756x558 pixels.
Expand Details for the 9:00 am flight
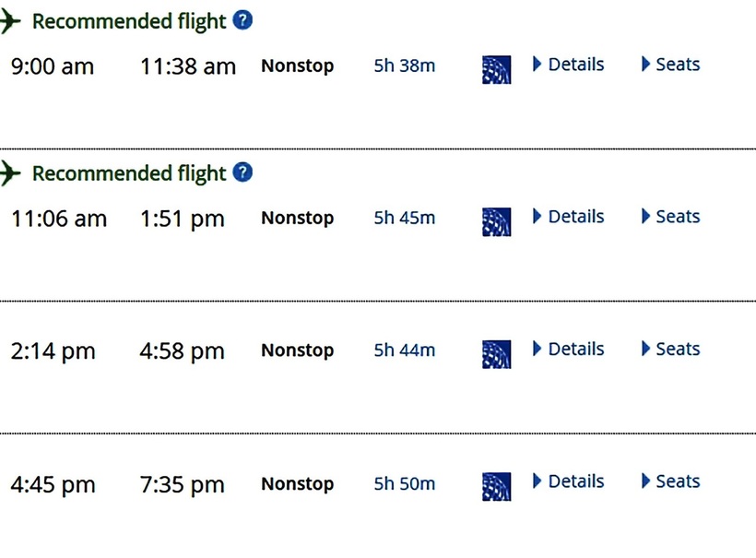[569, 65]
